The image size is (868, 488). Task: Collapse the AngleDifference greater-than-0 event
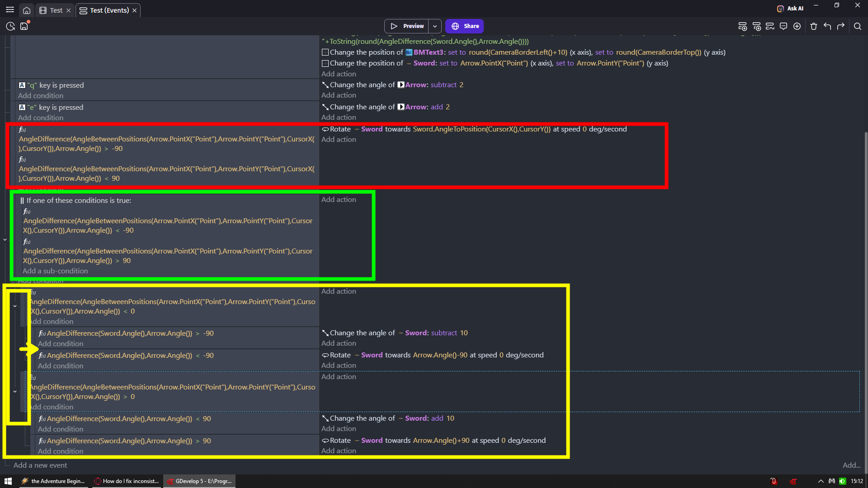pyautogui.click(x=15, y=392)
